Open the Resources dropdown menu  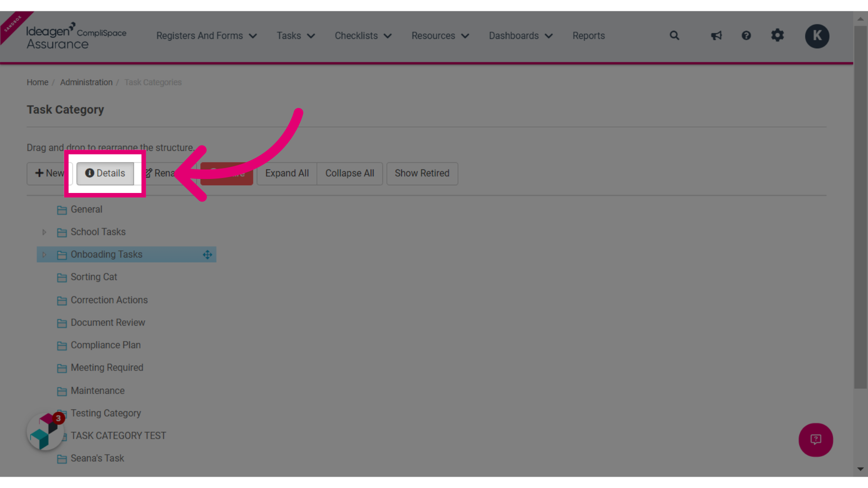click(x=440, y=36)
